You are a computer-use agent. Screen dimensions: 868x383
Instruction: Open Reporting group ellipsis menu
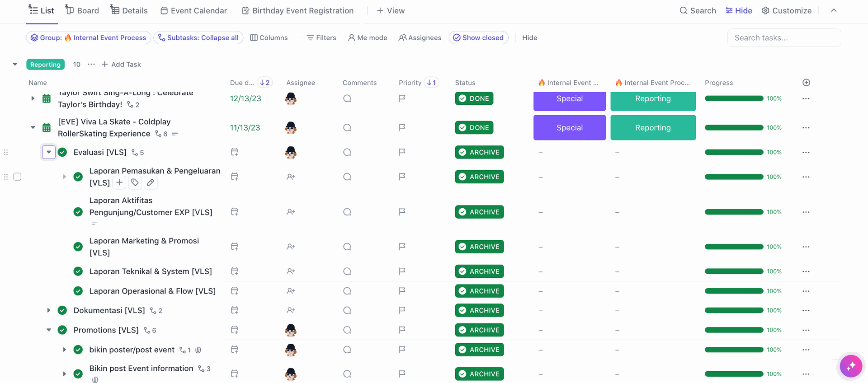point(91,64)
